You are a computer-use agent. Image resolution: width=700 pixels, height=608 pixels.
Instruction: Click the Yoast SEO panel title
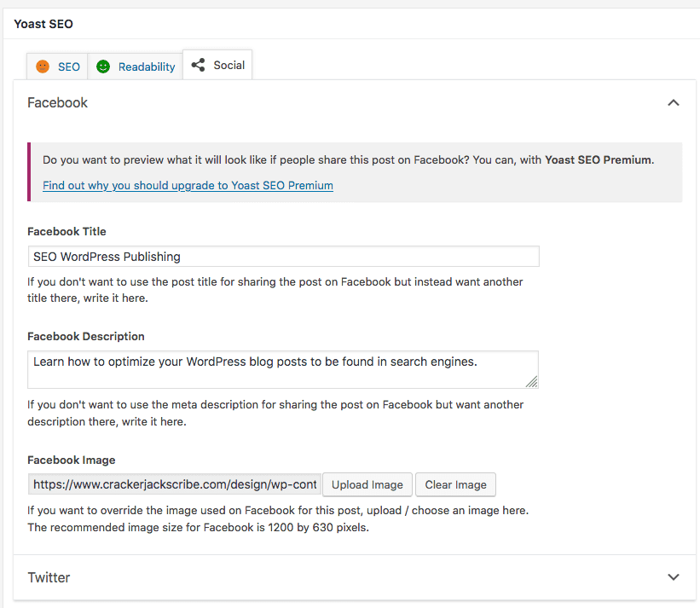coord(43,24)
